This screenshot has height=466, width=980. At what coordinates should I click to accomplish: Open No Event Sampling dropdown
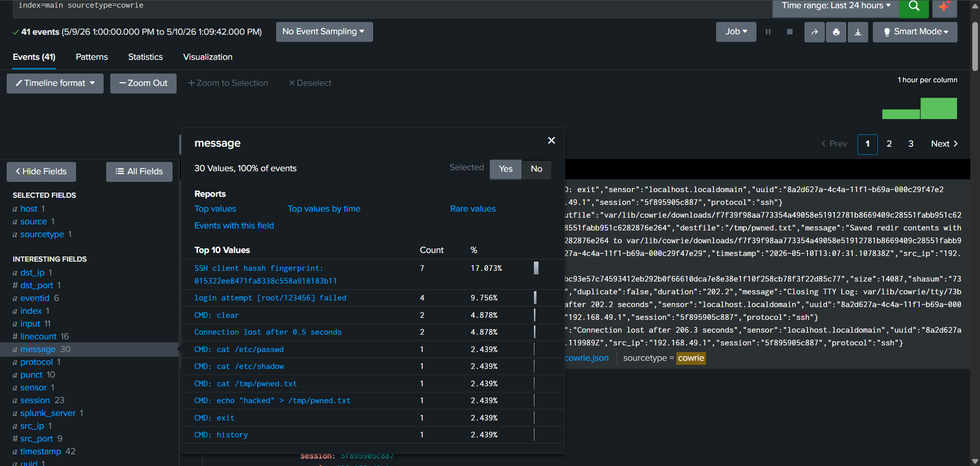tap(324, 32)
